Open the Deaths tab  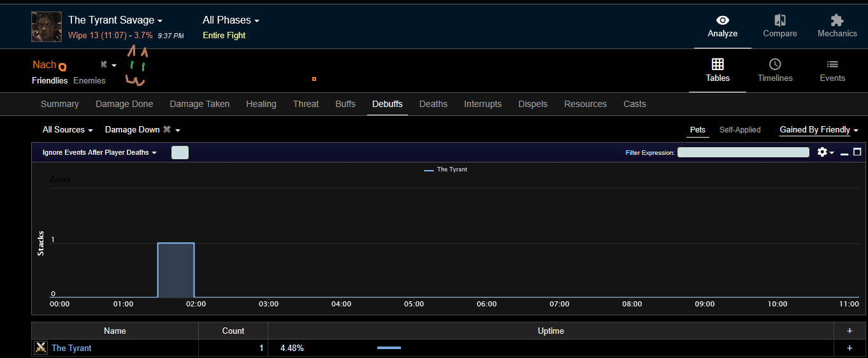[433, 104]
